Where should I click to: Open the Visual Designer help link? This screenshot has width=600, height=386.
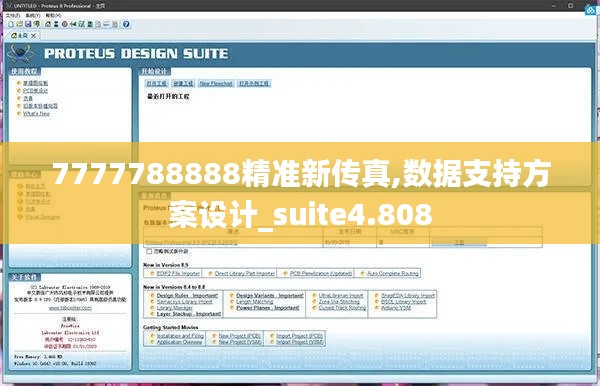[42, 217]
